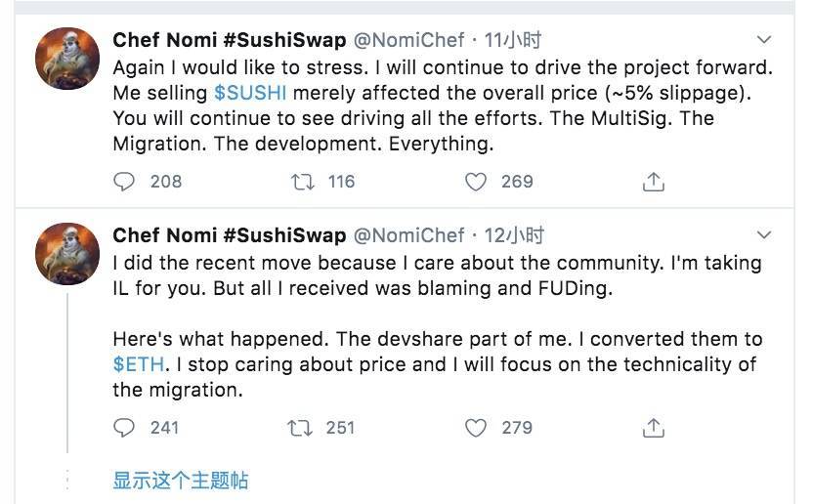This screenshot has width=813, height=504.
Task: Reply to the first tweet about driving the project
Action: [x=124, y=182]
